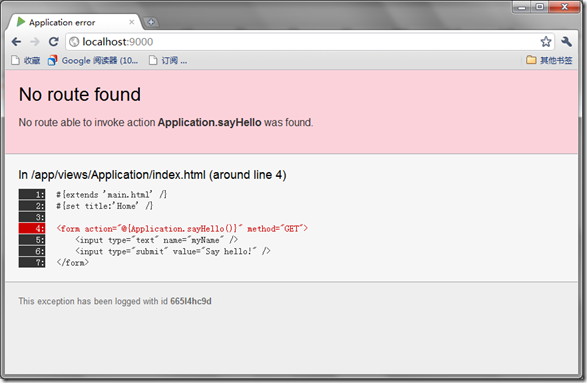Click the globe site info icon
This screenshot has width=587, height=383.
click(x=74, y=42)
